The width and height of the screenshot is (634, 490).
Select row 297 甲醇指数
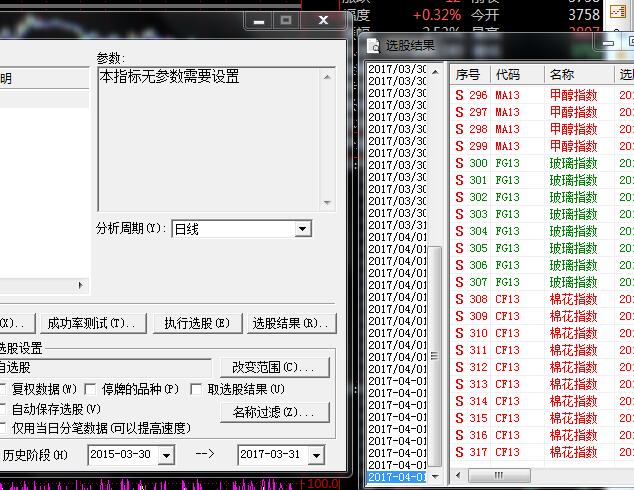pyautogui.click(x=542, y=112)
